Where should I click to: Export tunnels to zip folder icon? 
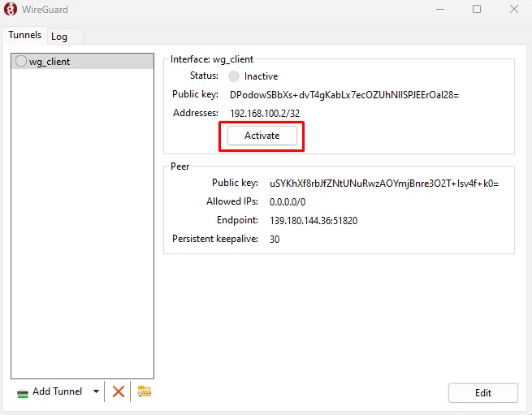pyautogui.click(x=145, y=391)
